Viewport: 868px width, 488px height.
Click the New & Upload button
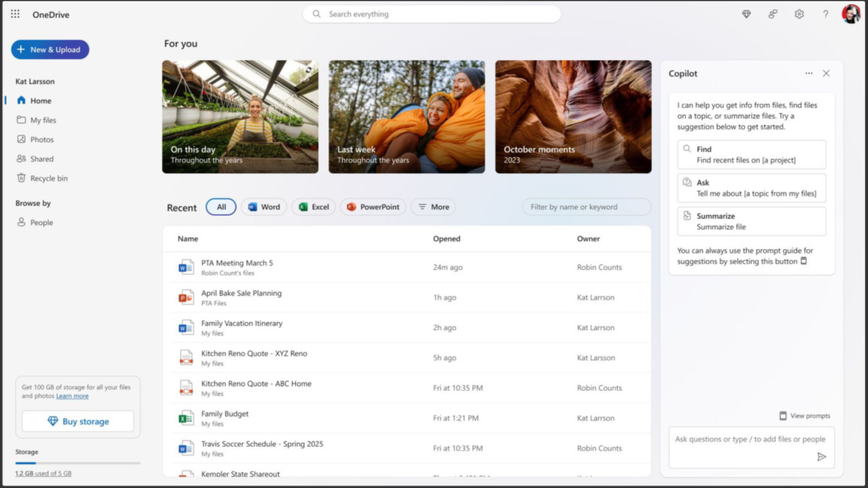pos(50,49)
